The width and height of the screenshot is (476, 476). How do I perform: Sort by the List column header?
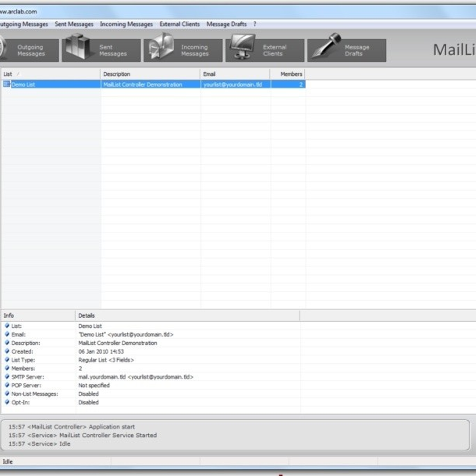point(50,74)
